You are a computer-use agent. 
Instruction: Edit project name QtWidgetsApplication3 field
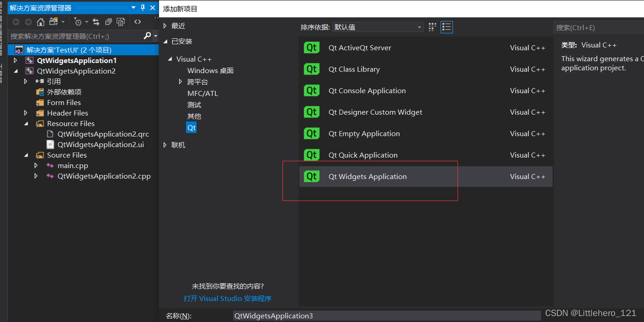(x=387, y=316)
